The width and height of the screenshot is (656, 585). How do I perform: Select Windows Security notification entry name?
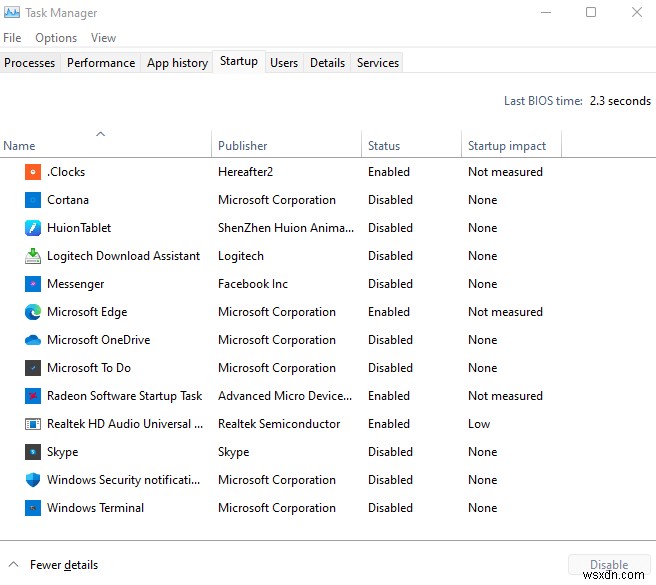123,480
